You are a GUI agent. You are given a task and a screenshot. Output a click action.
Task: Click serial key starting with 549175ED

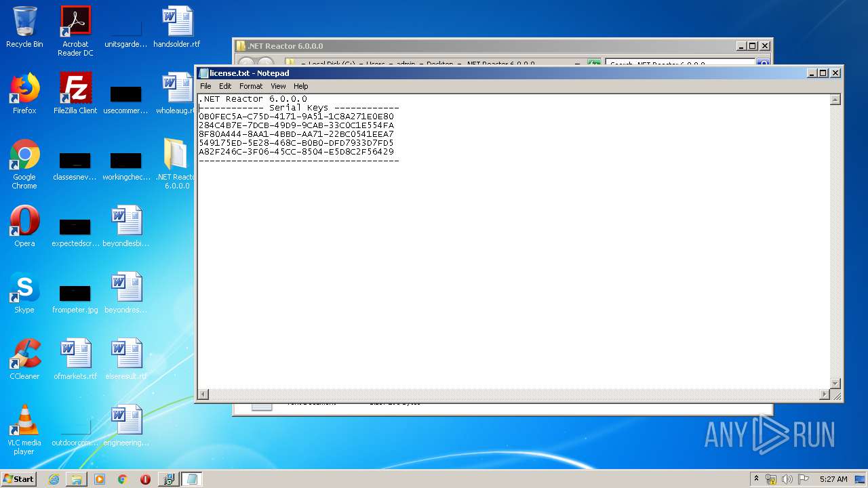tap(296, 143)
